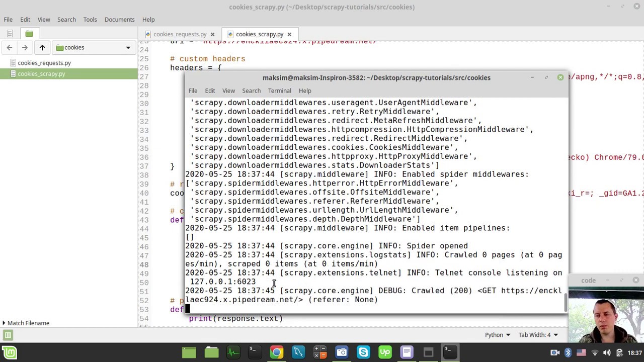Open the cookies folder location dropdown
This screenshot has height=362, width=644.
tap(94, 47)
